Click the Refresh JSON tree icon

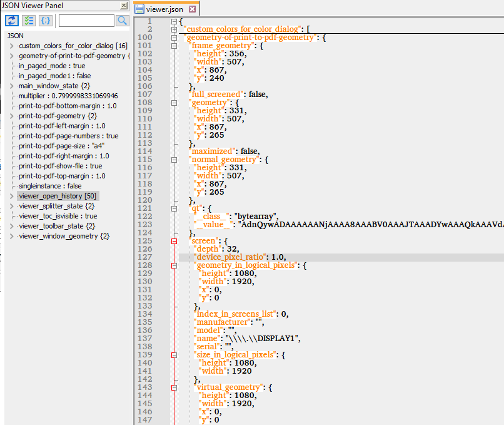pyautogui.click(x=12, y=21)
